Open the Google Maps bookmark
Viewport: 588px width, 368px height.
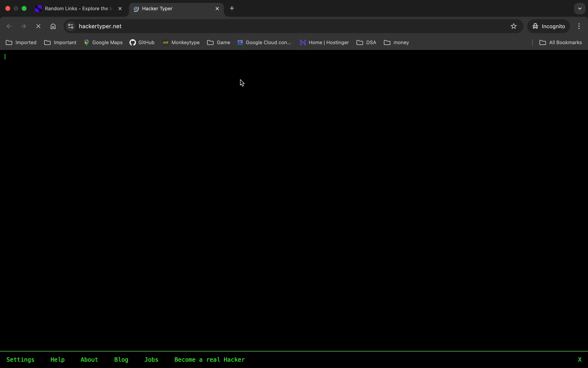(x=103, y=43)
